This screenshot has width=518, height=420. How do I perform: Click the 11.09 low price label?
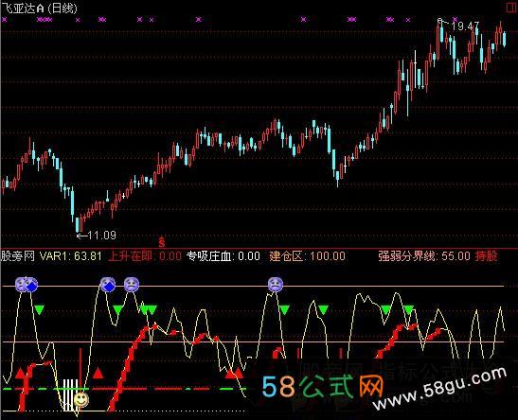(102, 236)
